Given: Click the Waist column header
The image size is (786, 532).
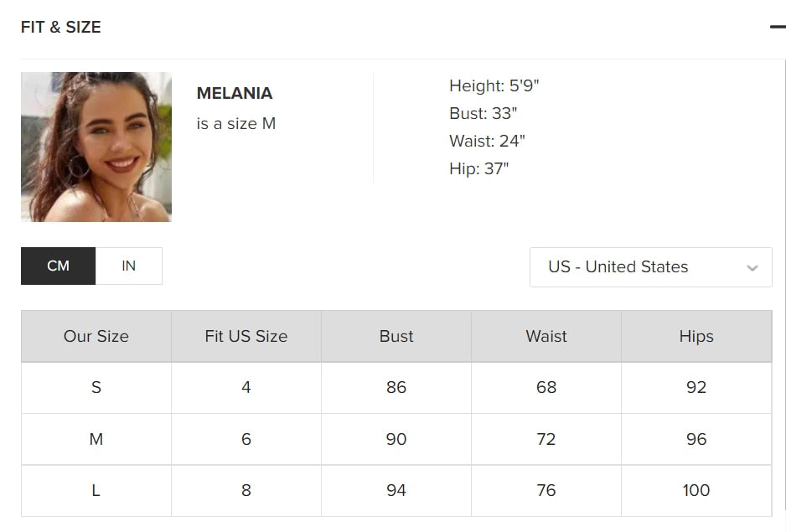Looking at the screenshot, I should (x=546, y=336).
